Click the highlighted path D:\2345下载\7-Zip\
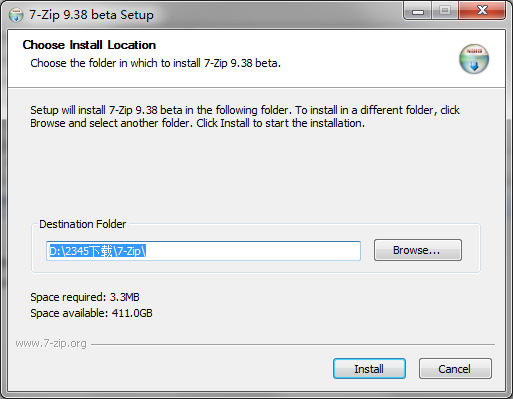 coord(98,251)
